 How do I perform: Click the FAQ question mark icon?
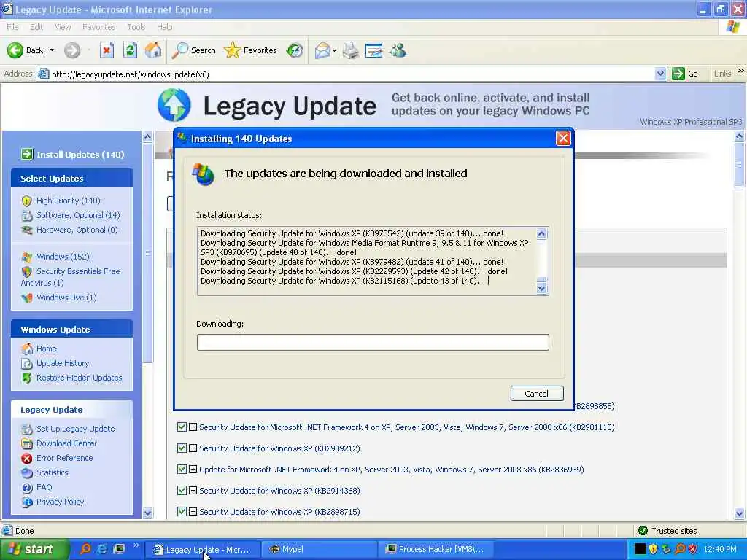pos(27,487)
